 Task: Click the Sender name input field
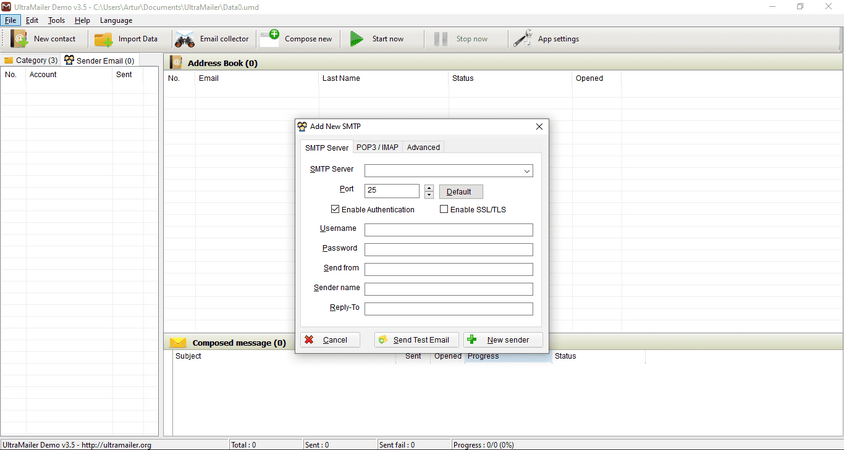click(448, 289)
